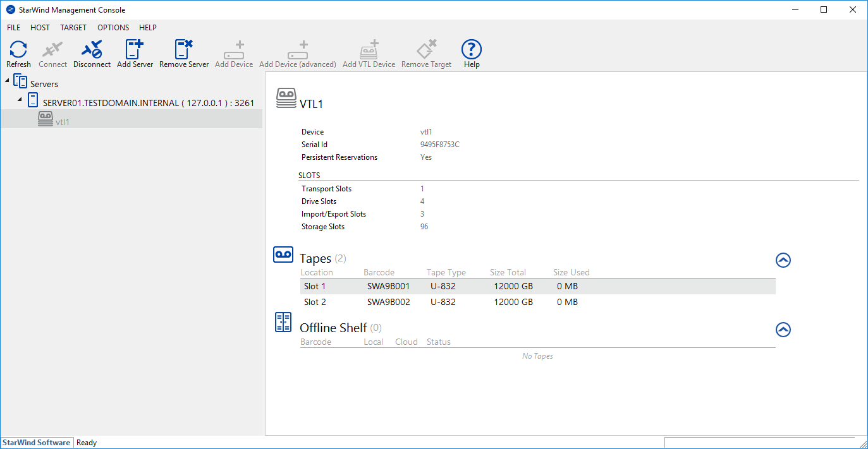Click the Local column header
Viewport: 868px width, 449px height.
coord(374,342)
